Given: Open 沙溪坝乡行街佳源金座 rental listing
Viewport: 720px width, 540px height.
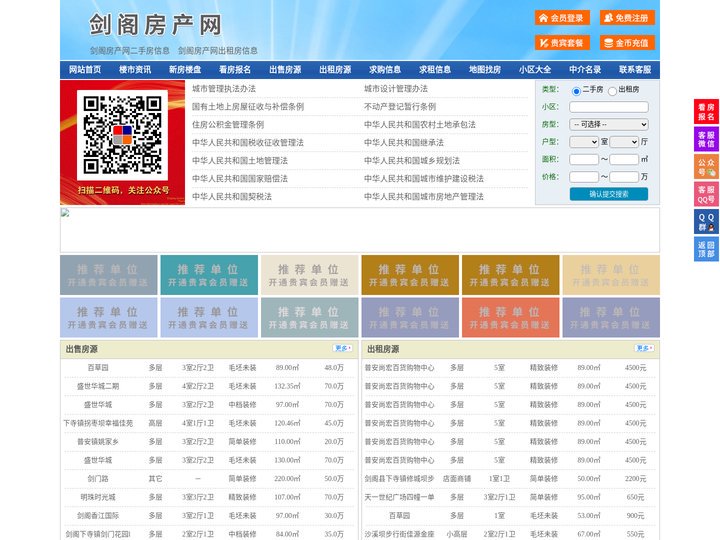Looking at the screenshot, I should click(x=399, y=534).
